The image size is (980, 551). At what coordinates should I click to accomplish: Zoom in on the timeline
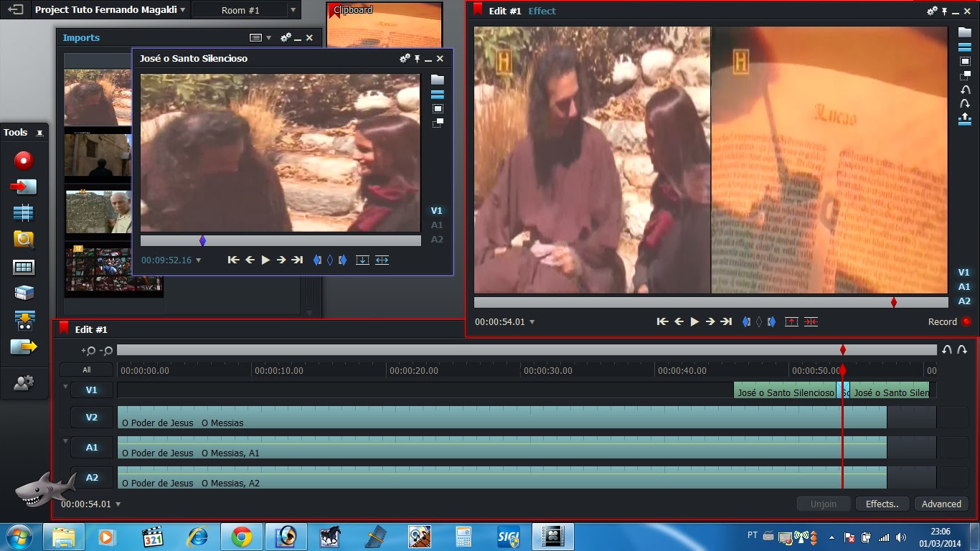[88, 351]
